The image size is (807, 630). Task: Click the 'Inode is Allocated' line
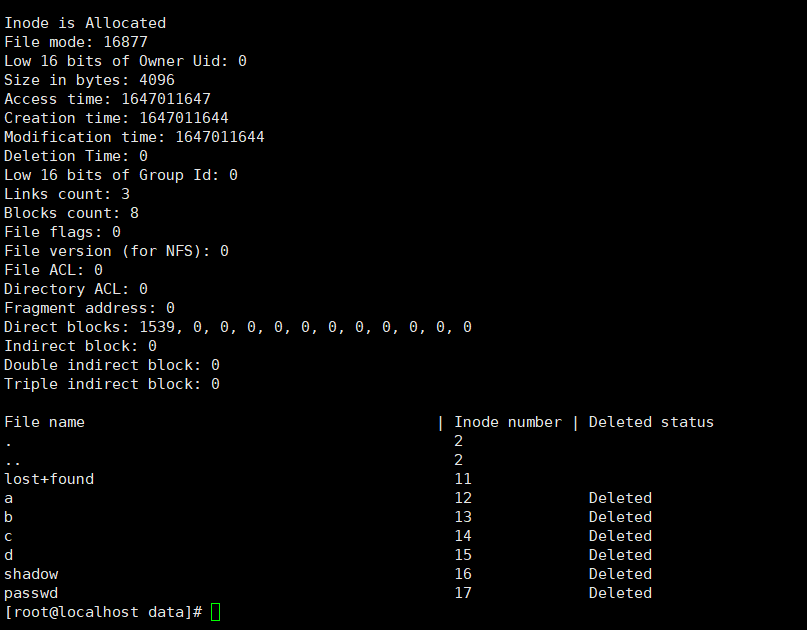(85, 23)
